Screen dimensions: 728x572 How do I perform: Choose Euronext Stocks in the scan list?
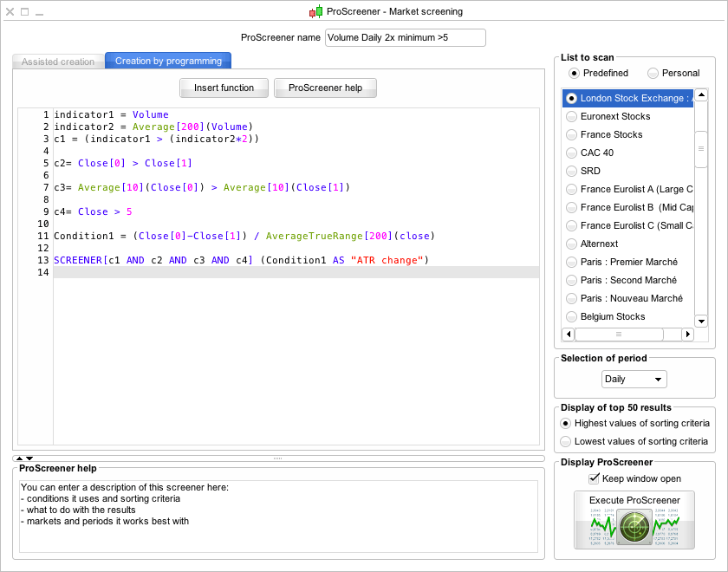click(x=615, y=116)
